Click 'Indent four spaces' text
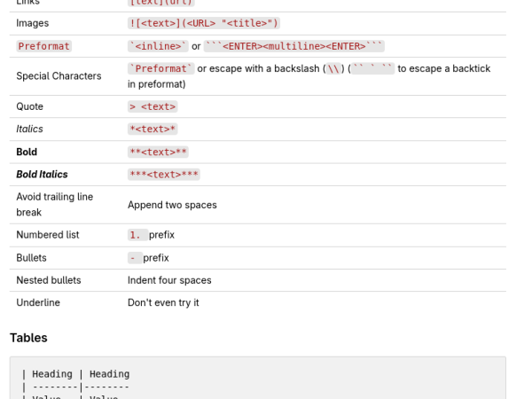Image resolution: width=532 pixels, height=399 pixels. point(169,280)
